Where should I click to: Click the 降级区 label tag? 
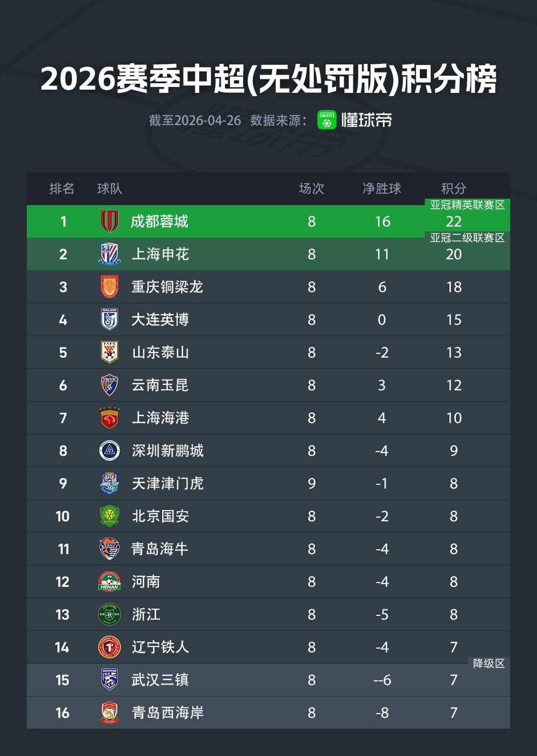tap(489, 664)
